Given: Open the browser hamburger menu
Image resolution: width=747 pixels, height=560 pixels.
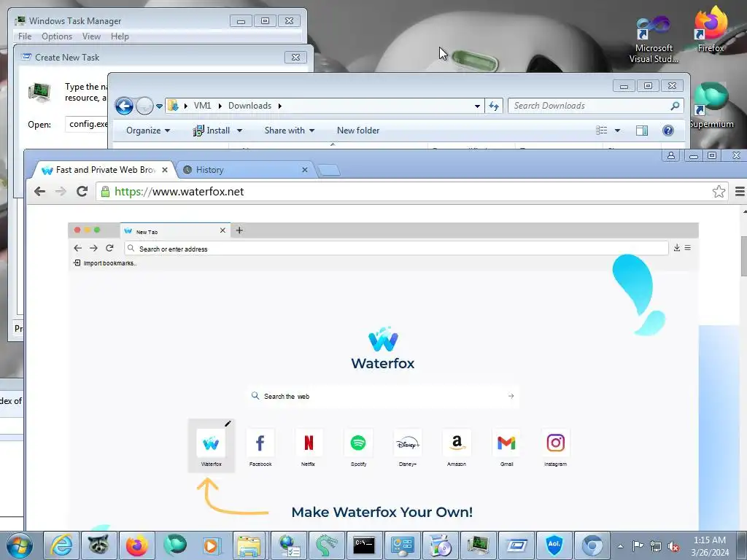Looking at the screenshot, I should [x=740, y=192].
